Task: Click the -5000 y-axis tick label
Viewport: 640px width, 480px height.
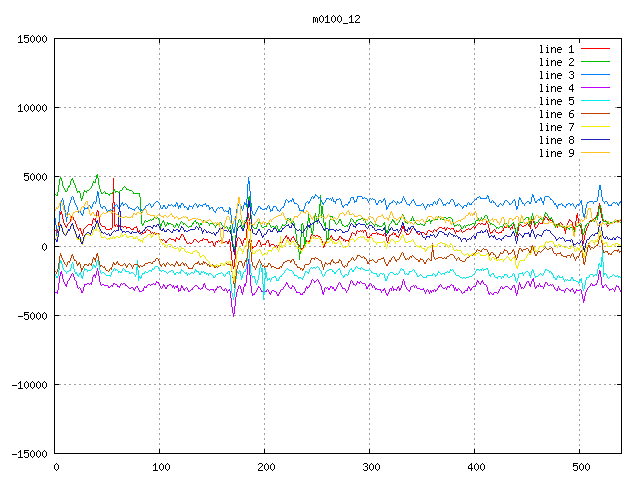Action: tap(32, 316)
